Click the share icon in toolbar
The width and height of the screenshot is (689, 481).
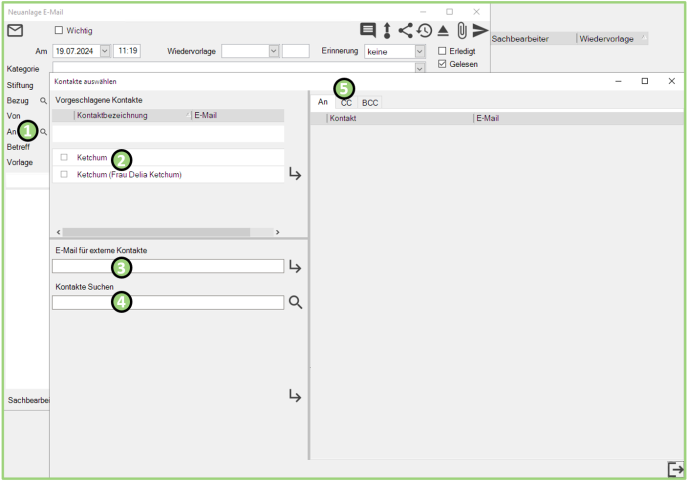406,30
